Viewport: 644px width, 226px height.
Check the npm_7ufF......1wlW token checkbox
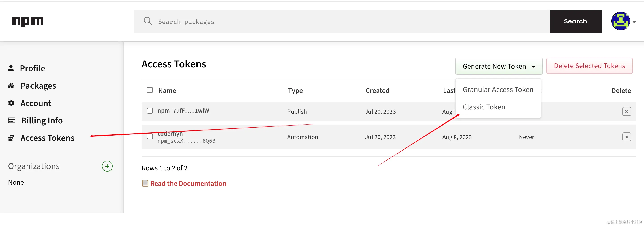[x=150, y=111]
